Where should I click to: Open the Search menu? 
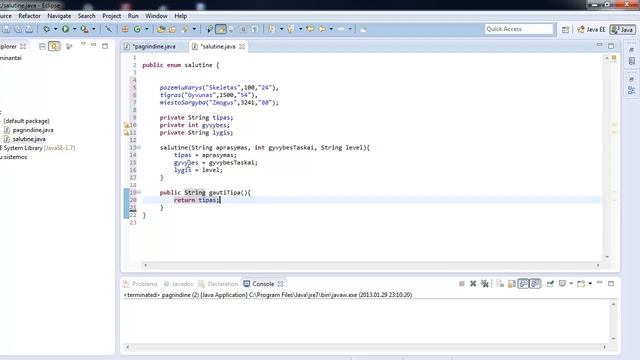pos(87,16)
